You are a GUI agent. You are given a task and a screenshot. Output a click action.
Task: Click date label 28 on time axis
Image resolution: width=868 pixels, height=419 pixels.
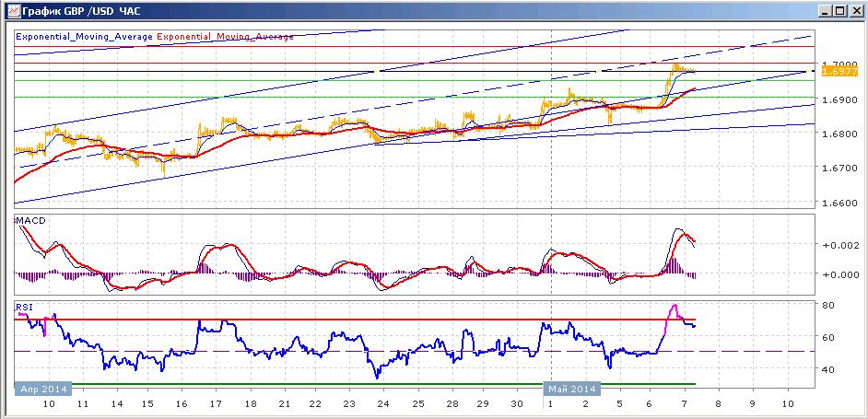452,404
